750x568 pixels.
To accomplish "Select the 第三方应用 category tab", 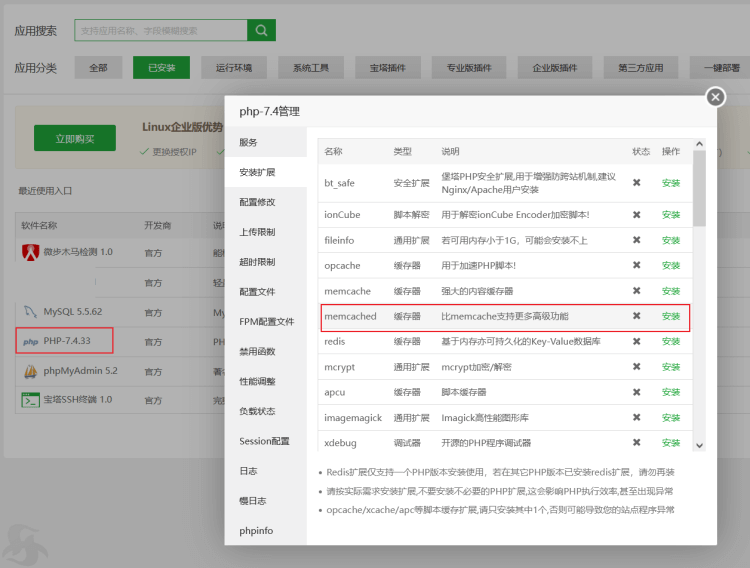I will click(x=640, y=67).
